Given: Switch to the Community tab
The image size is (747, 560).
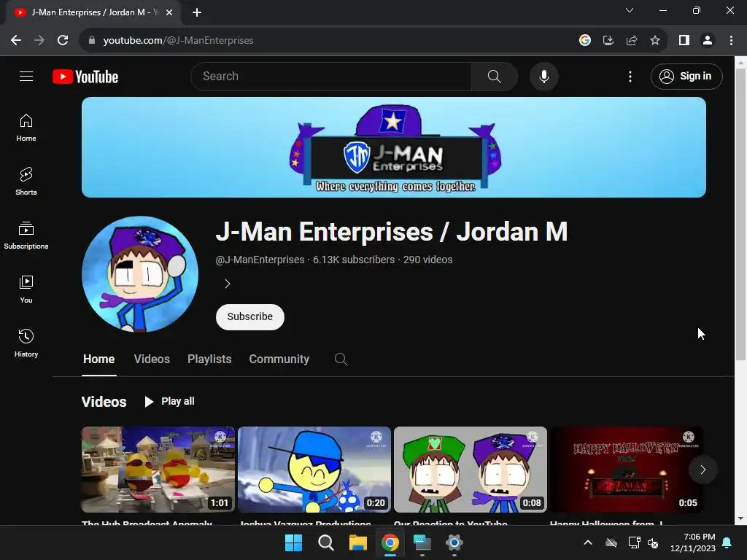Looking at the screenshot, I should click(x=279, y=359).
